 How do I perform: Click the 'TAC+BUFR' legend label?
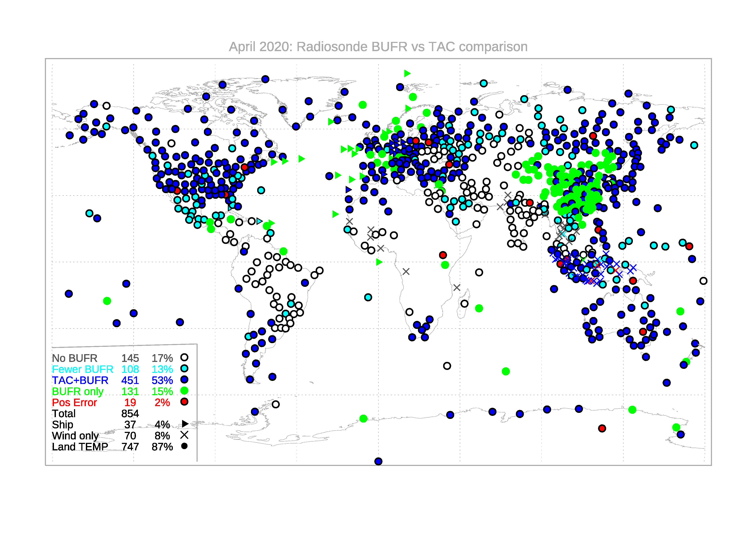pyautogui.click(x=80, y=380)
